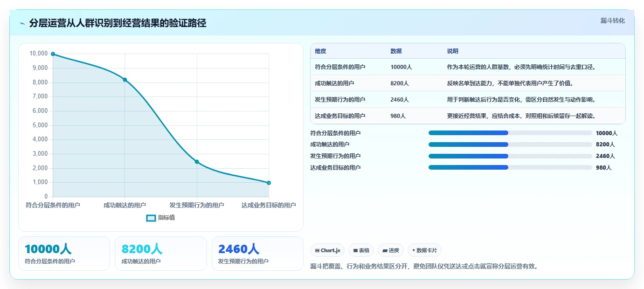
Task: Select the 表格 chip
Action: tap(361, 250)
